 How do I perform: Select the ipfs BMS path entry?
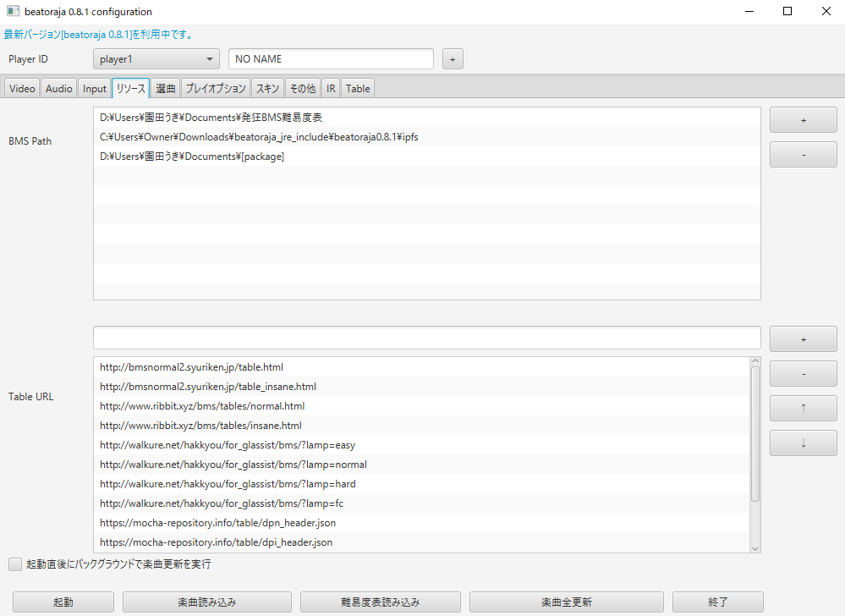259,137
